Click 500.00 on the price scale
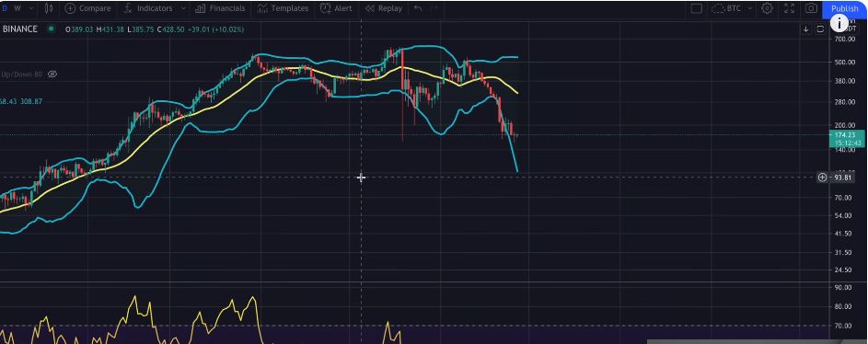This screenshot has height=344, width=868. [x=845, y=63]
